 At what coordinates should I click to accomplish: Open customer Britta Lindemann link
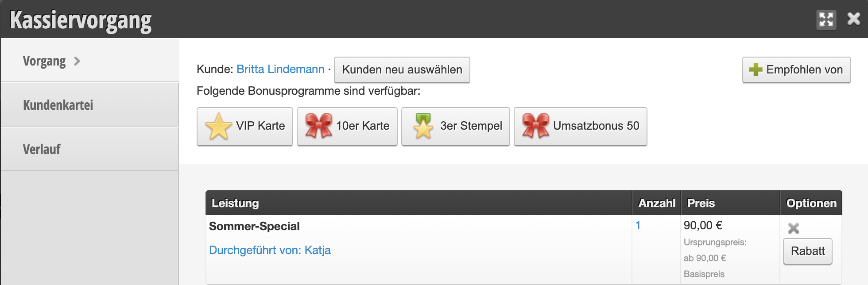point(280,69)
